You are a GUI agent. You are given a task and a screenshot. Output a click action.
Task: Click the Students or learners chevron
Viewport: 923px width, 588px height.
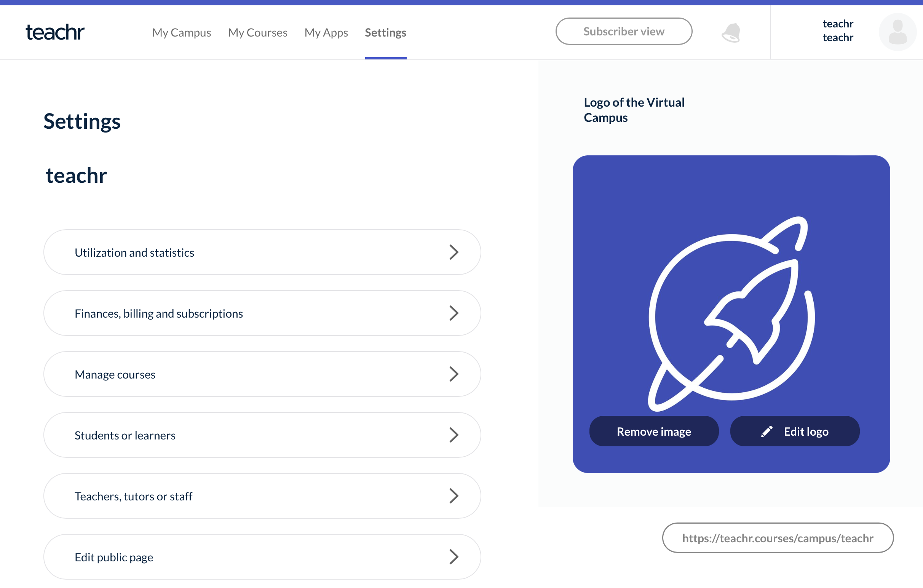454,435
